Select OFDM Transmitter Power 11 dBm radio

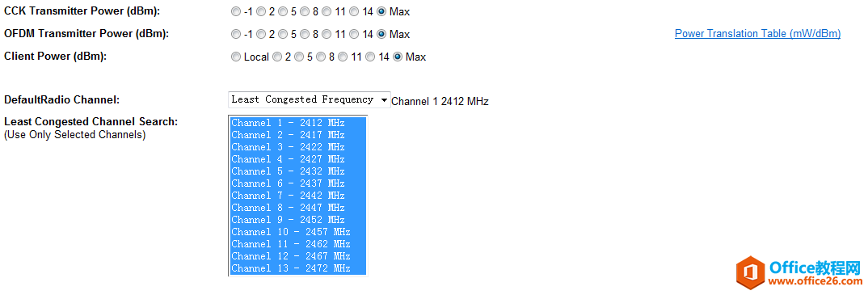coord(327,34)
